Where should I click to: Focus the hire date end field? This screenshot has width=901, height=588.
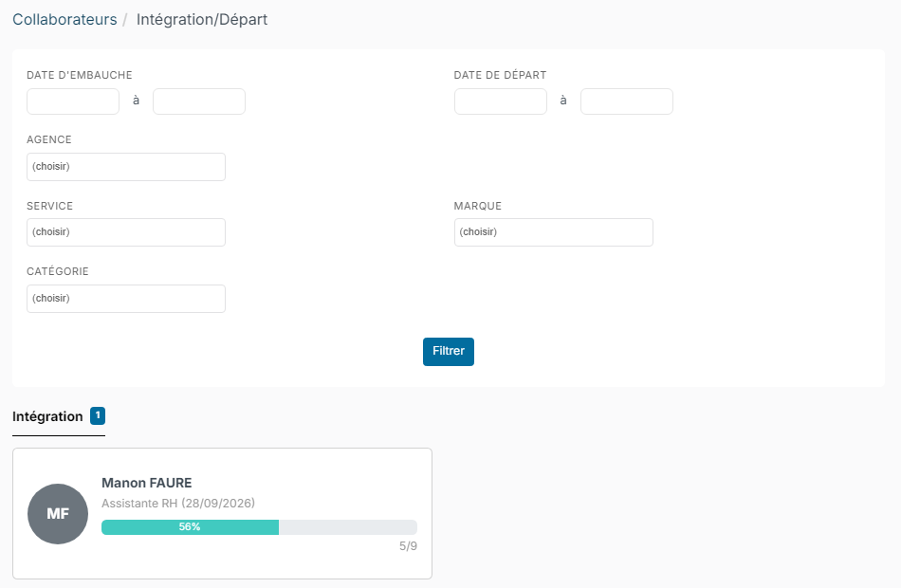click(199, 101)
